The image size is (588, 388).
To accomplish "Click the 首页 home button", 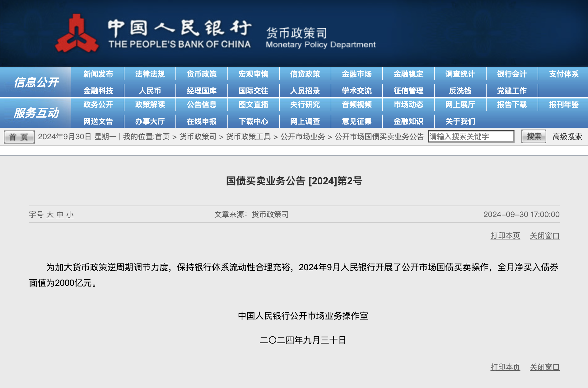I will [19, 137].
